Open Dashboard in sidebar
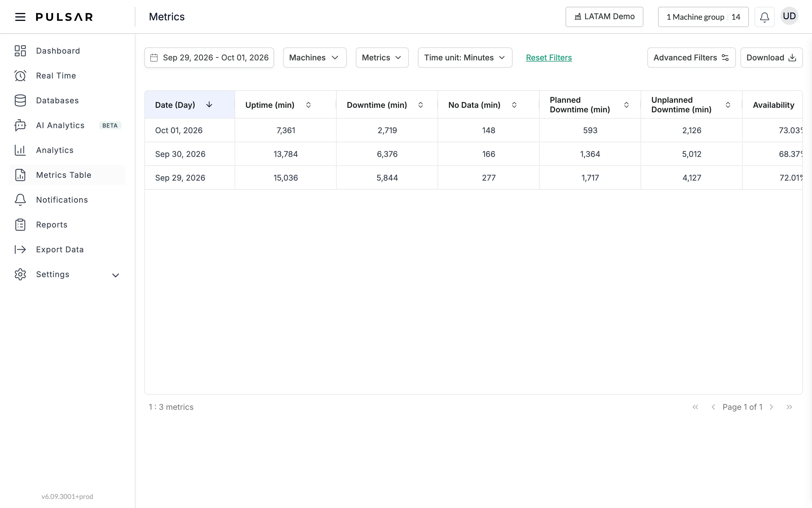Image resolution: width=812 pixels, height=508 pixels. tap(67, 51)
